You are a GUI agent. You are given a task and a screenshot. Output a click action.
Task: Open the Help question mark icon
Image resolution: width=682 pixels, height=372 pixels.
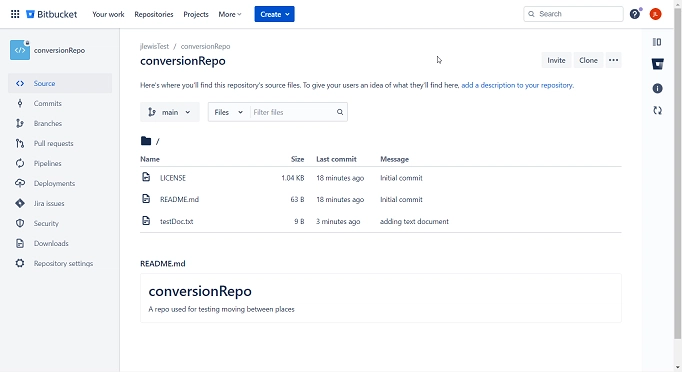coord(635,14)
